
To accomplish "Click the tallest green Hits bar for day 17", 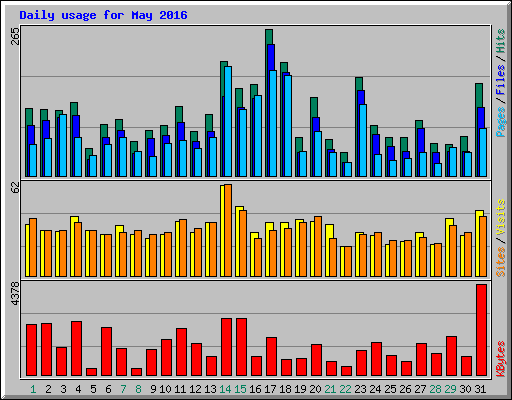I will point(269,37).
